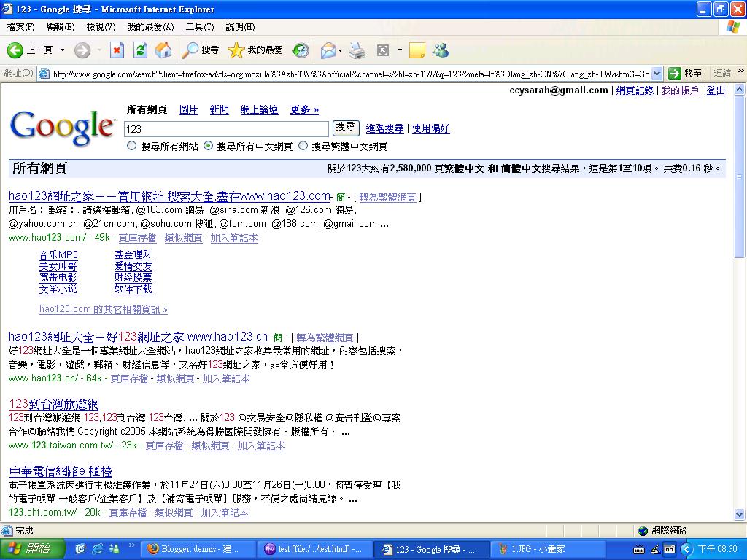Click scrollbar down arrow
Screen dimensions: 747x560
coord(740,515)
